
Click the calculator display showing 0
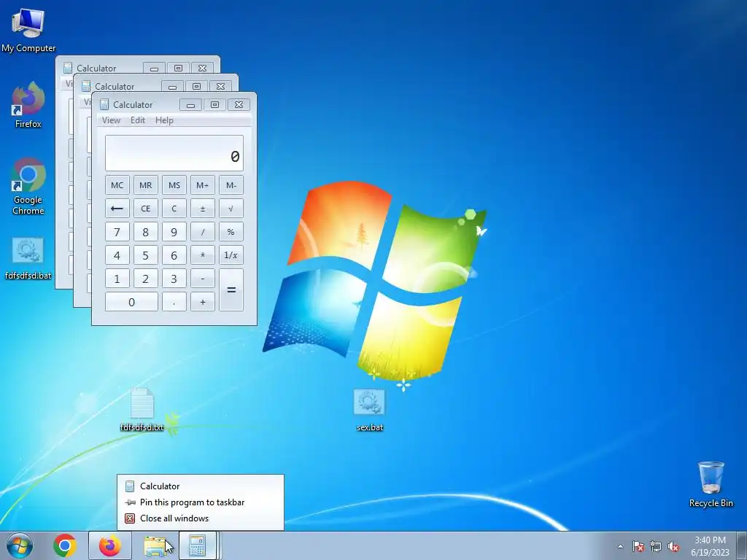(x=174, y=153)
